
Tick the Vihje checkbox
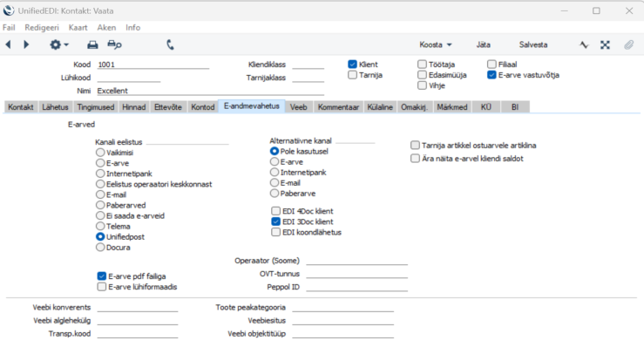tap(422, 85)
